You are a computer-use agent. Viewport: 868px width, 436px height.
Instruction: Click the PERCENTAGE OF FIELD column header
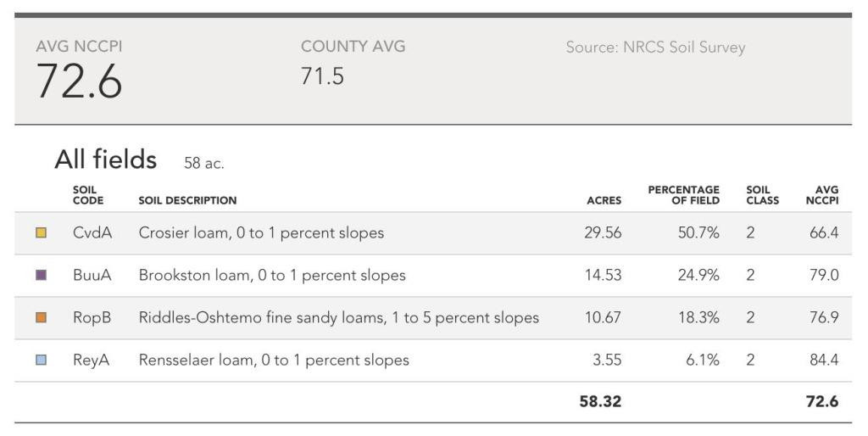click(683, 196)
